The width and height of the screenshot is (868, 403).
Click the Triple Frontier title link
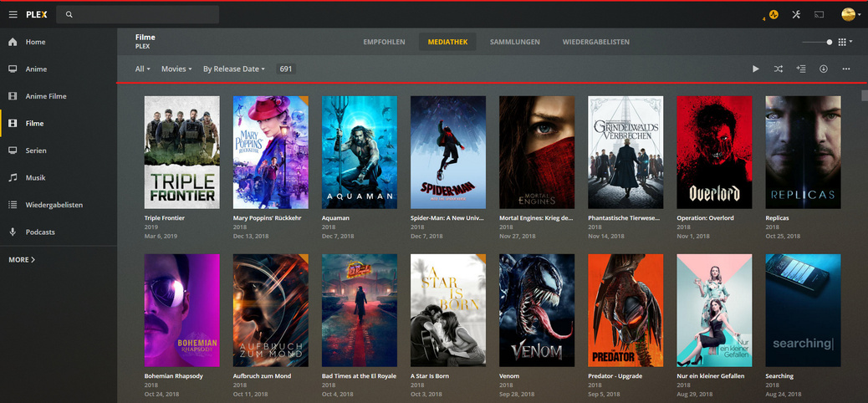(x=165, y=218)
